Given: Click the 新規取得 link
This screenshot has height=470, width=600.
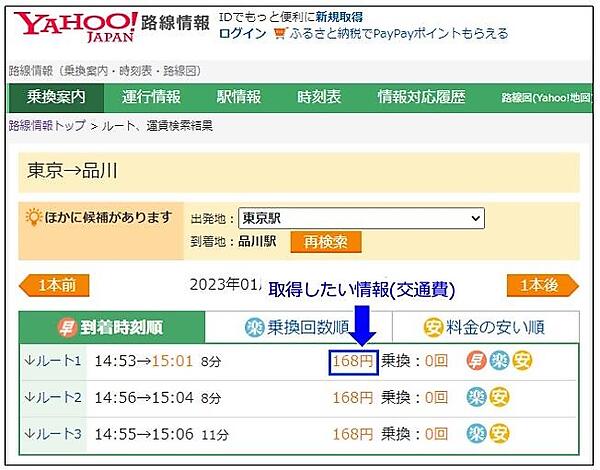Looking at the screenshot, I should (339, 17).
